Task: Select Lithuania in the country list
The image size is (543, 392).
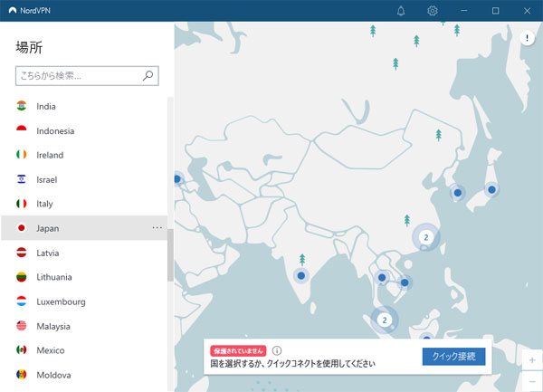Action: pos(84,277)
